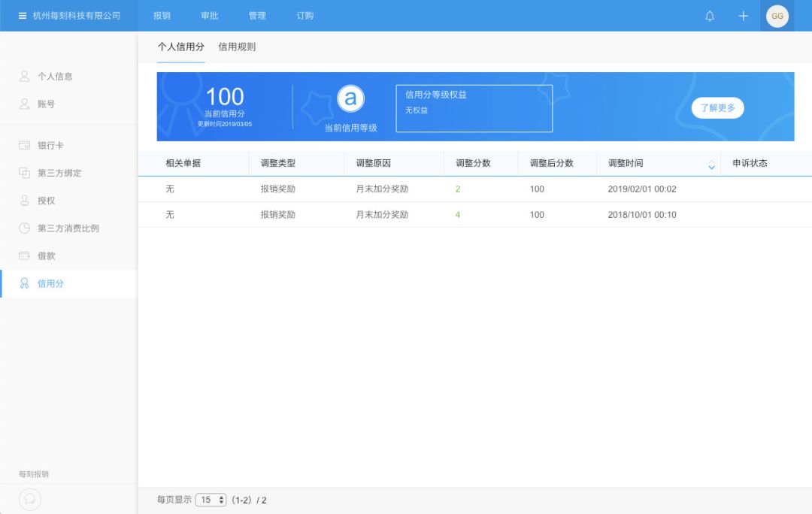Click the 借款 wallet icon
Image resolution: width=812 pixels, height=514 pixels.
24,255
